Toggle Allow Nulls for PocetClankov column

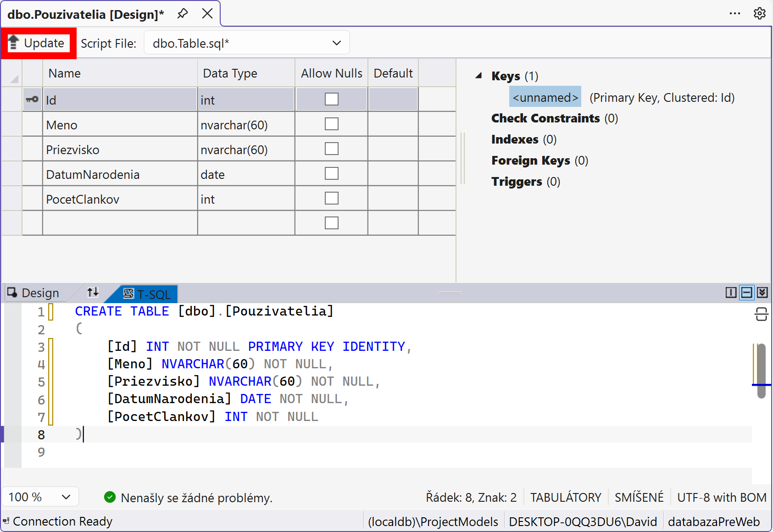[x=331, y=198]
